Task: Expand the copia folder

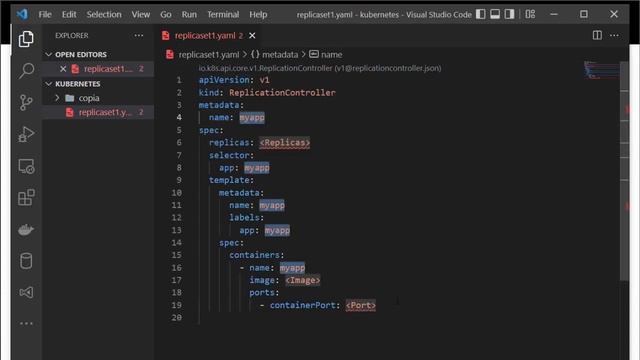Action: click(57, 98)
